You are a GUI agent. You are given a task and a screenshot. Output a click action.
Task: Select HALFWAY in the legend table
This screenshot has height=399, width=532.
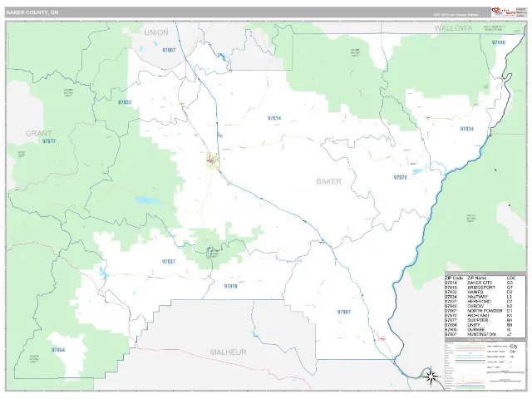[477, 297]
